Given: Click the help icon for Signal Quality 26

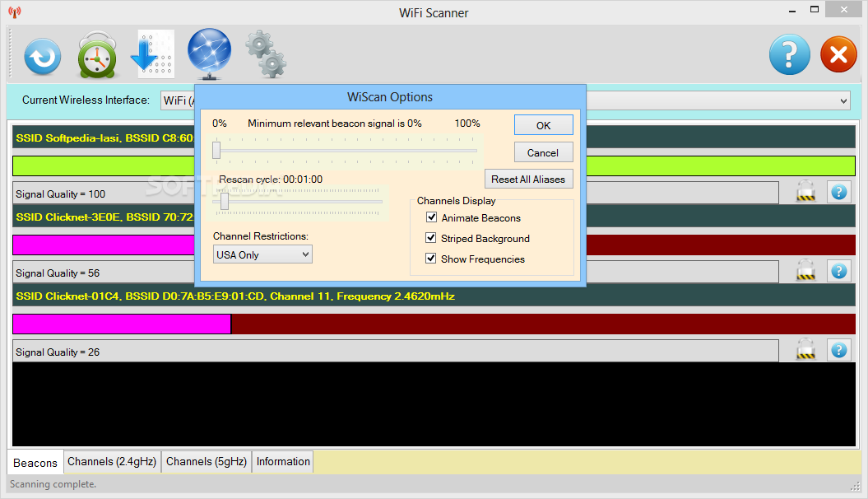Looking at the screenshot, I should click(x=838, y=351).
